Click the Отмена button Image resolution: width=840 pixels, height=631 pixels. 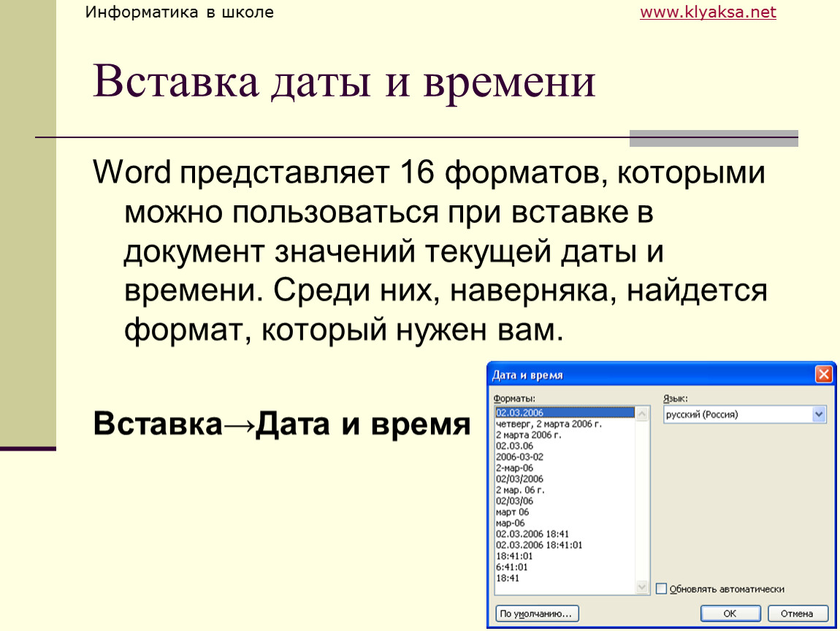797,613
